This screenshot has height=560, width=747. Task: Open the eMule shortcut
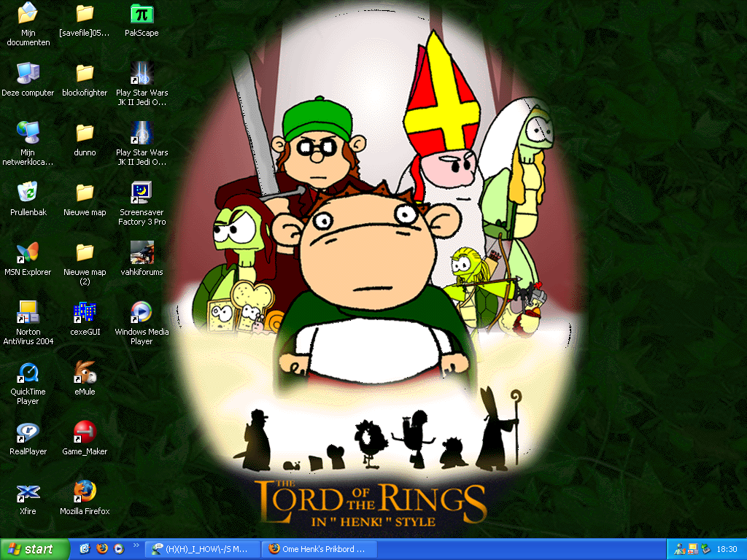tap(85, 378)
